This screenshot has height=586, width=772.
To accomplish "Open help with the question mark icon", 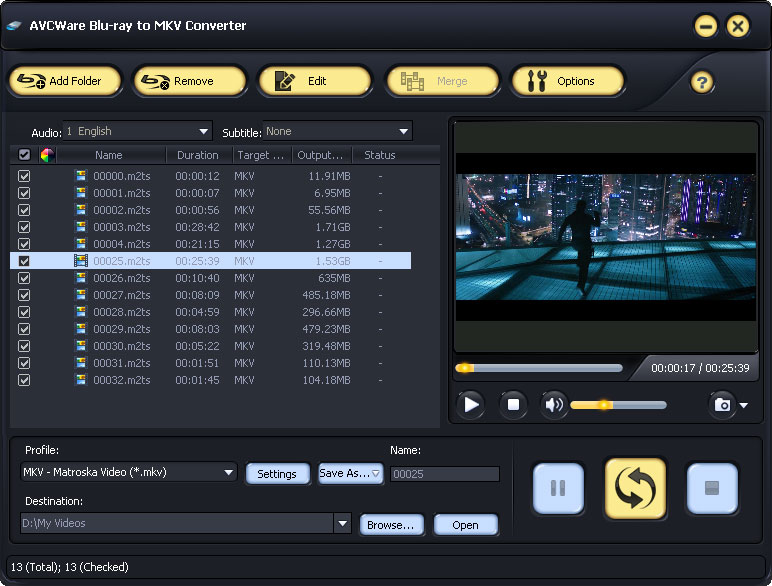I will tap(702, 82).
